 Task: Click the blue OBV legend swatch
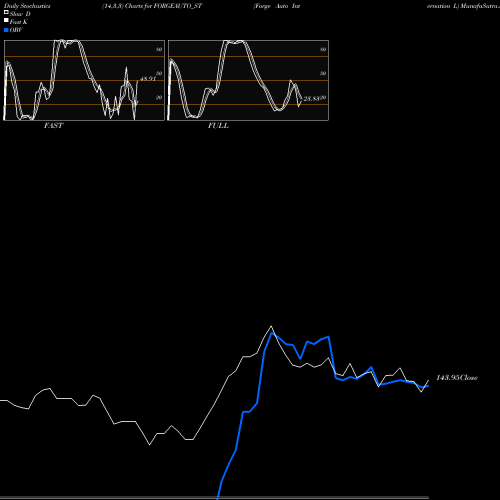coord(6,30)
